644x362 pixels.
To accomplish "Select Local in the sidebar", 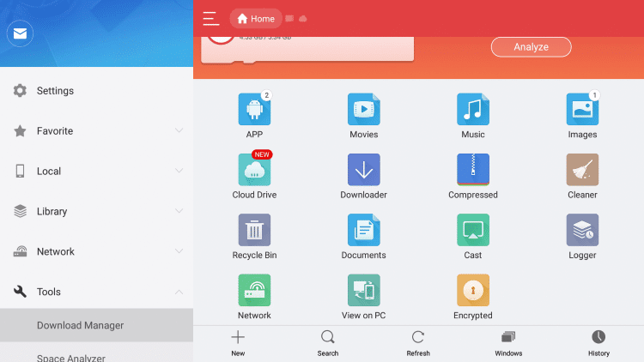I will coord(96,172).
